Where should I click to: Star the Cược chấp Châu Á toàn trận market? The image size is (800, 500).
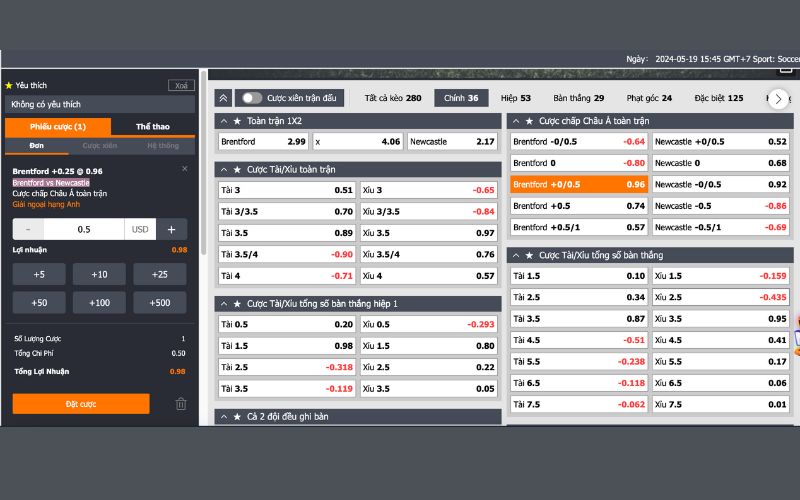529,121
